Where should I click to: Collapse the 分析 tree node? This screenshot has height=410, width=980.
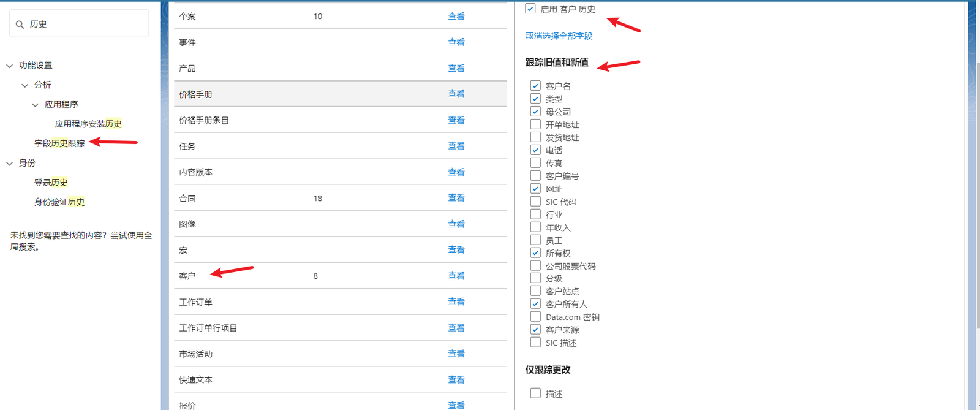click(25, 85)
